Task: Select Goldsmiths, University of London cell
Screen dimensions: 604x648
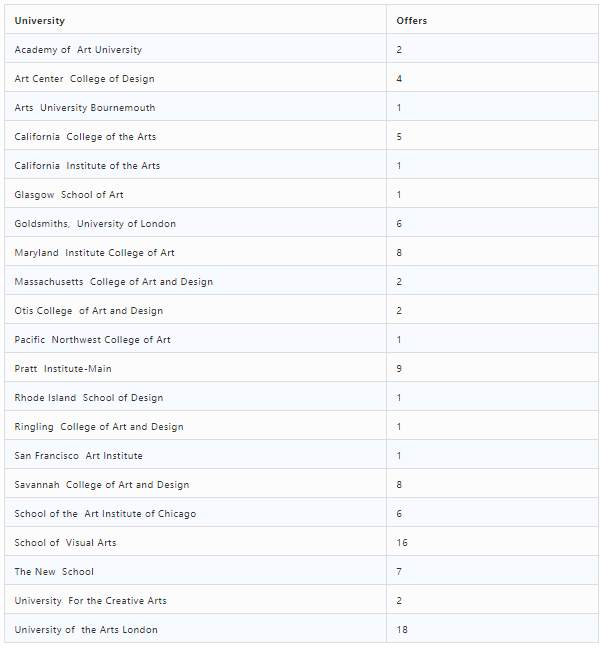Action: 195,222
